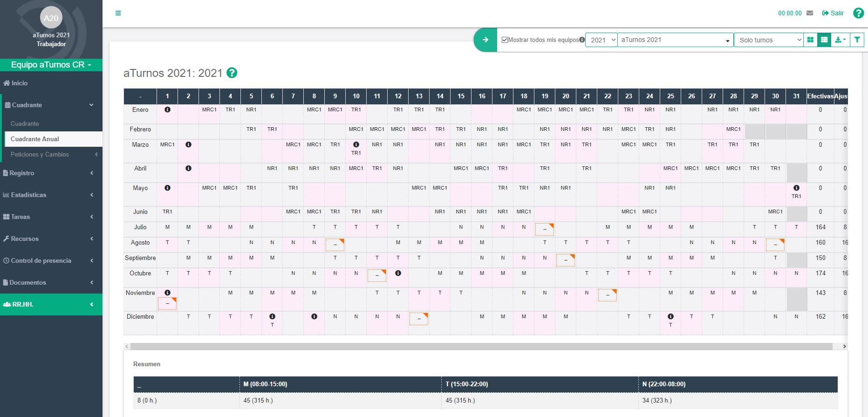
Task: Expand the Equipo aTurnos CR switcher
Action: (51, 65)
